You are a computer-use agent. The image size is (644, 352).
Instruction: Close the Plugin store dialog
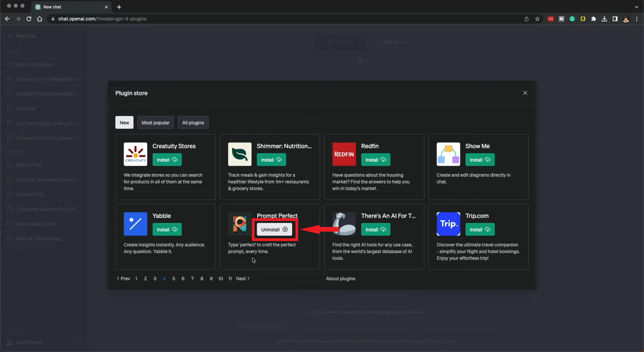coord(525,93)
